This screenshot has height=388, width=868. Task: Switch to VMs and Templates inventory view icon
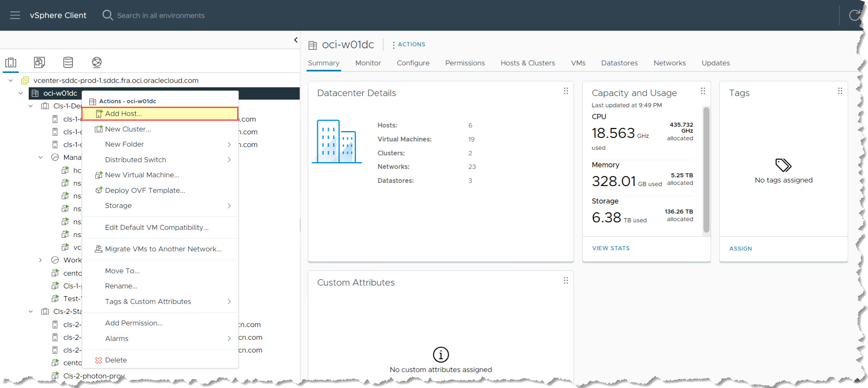tap(39, 62)
